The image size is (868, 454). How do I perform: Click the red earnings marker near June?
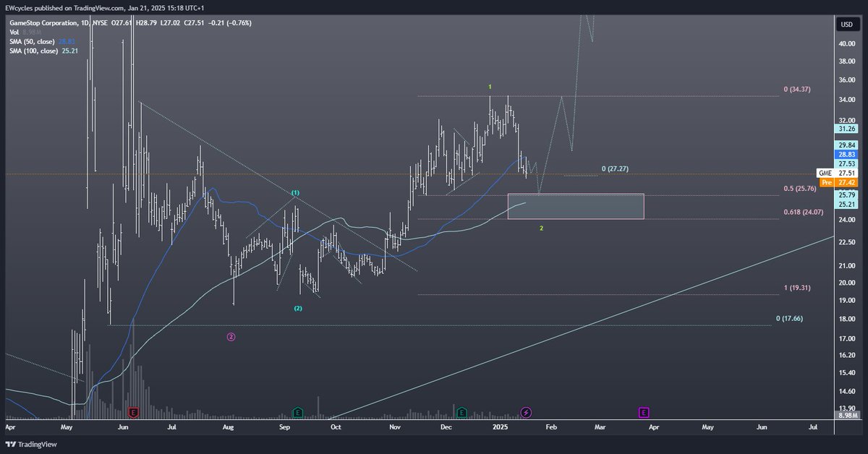click(x=133, y=412)
